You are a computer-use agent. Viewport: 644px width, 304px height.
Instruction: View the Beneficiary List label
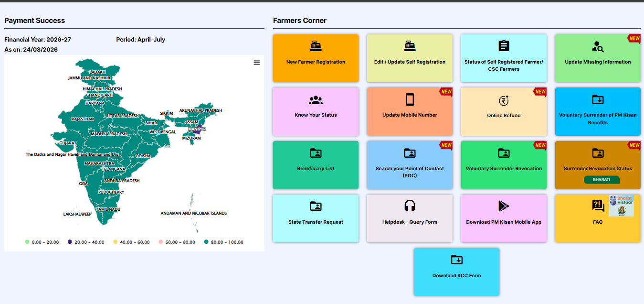(x=316, y=168)
